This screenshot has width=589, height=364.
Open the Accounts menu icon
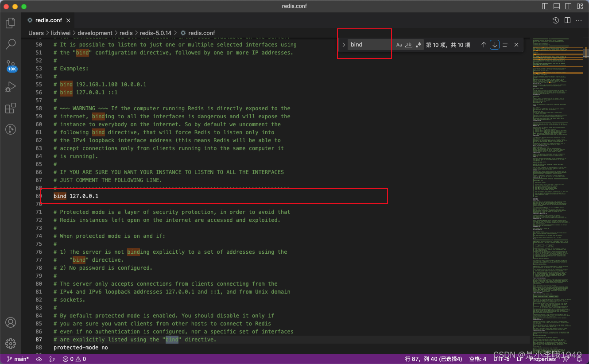click(x=11, y=322)
